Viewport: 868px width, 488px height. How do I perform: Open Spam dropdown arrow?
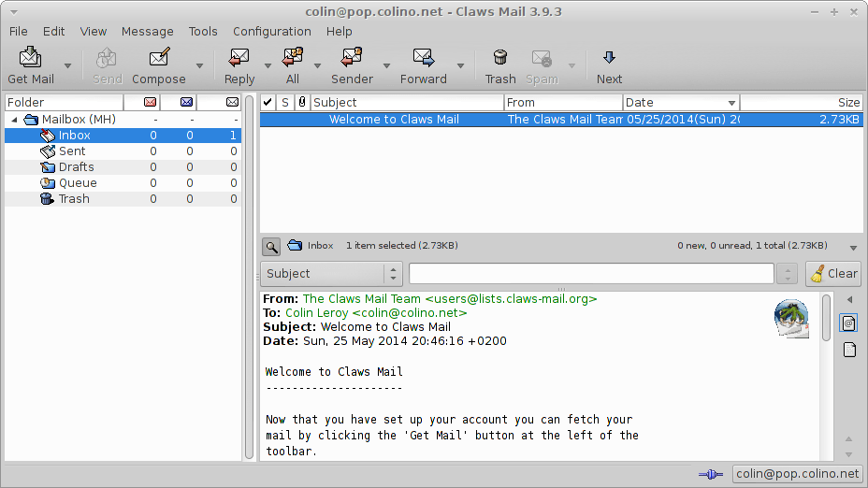point(571,65)
